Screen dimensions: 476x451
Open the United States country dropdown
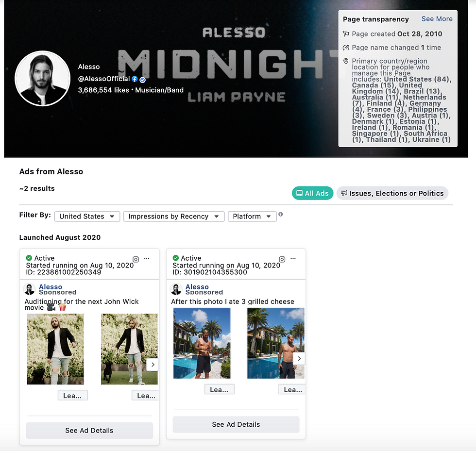tap(87, 217)
